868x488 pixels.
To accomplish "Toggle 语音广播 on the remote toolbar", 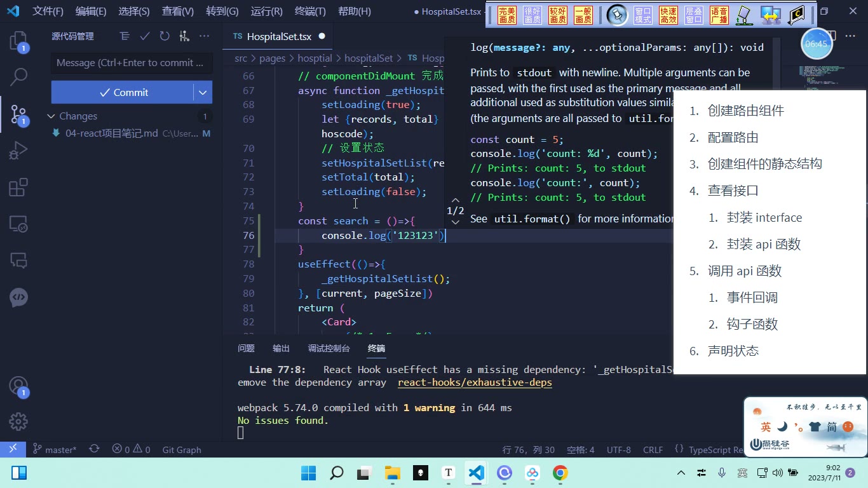I will pyautogui.click(x=719, y=15).
